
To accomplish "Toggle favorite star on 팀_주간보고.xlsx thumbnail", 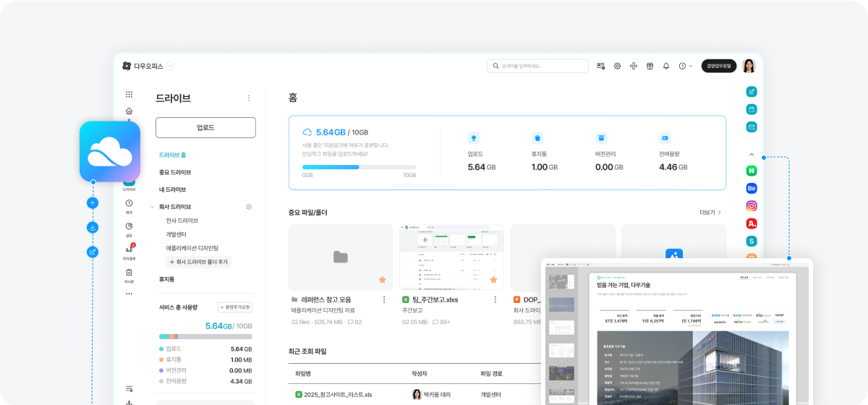I will (x=493, y=279).
